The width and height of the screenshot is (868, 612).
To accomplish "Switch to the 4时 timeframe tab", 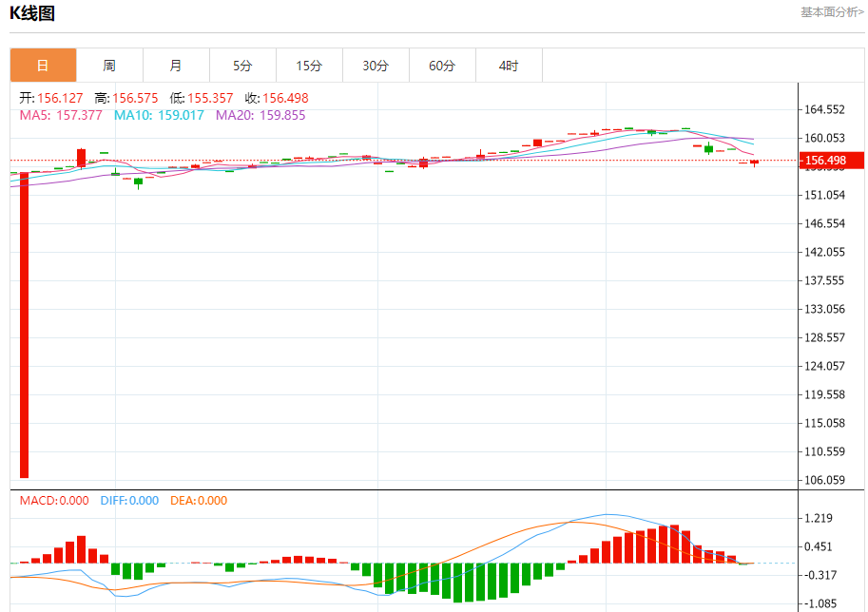I will pos(509,66).
